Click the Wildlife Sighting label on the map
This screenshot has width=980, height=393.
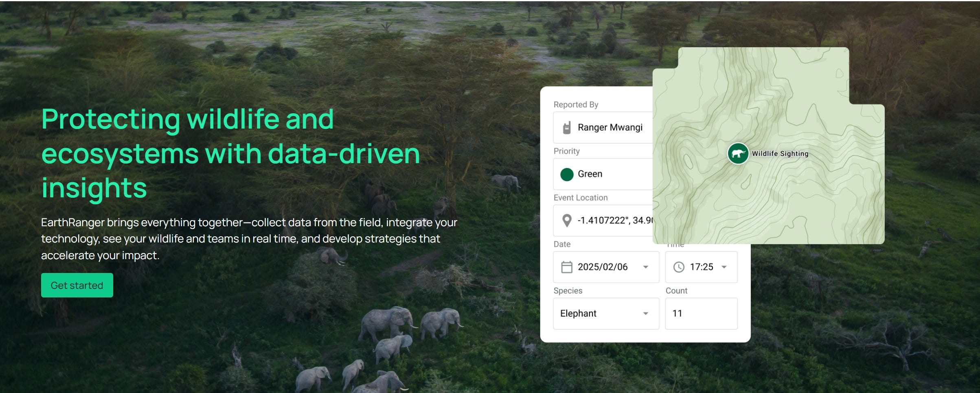(x=780, y=153)
